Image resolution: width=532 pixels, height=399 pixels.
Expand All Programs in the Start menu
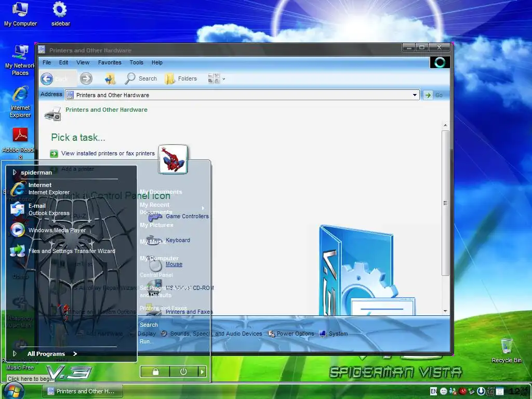tap(46, 353)
